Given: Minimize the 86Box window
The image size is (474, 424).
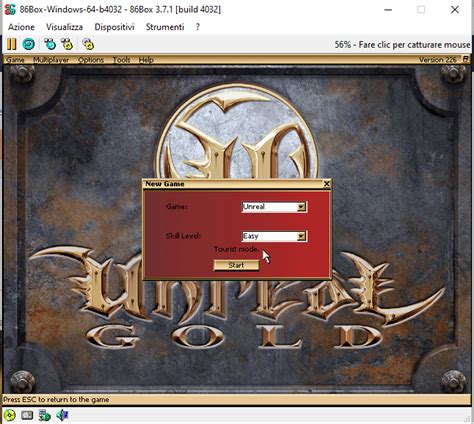Looking at the screenshot, I should [388, 10].
